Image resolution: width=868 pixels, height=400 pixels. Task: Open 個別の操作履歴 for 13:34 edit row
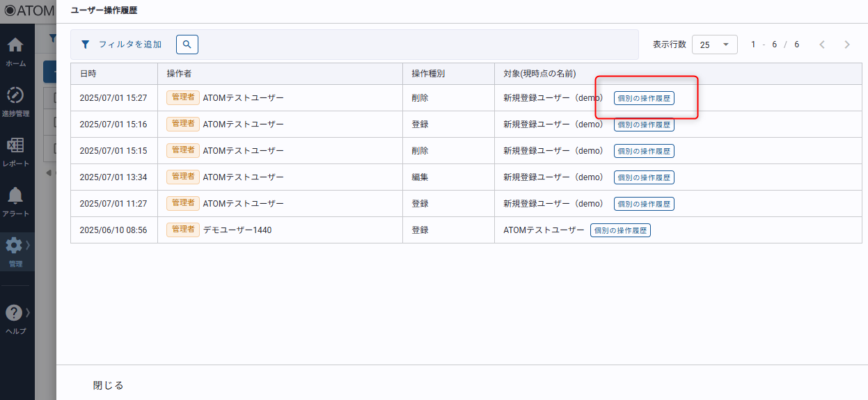coord(644,177)
